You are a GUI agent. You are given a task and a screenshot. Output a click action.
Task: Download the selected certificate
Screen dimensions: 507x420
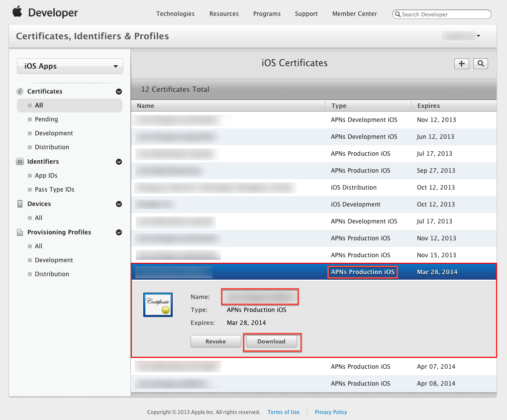tap(272, 341)
